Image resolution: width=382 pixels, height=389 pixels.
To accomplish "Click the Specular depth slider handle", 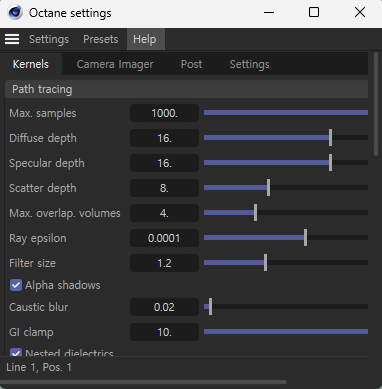I will click(330, 163).
